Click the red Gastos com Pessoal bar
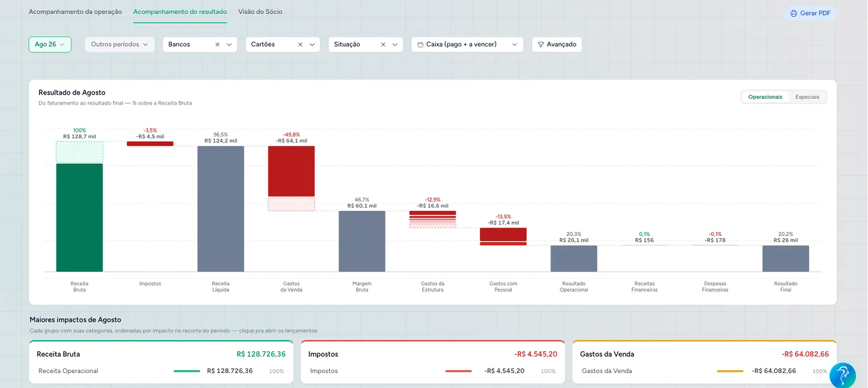This screenshot has height=388, width=868. click(x=503, y=235)
